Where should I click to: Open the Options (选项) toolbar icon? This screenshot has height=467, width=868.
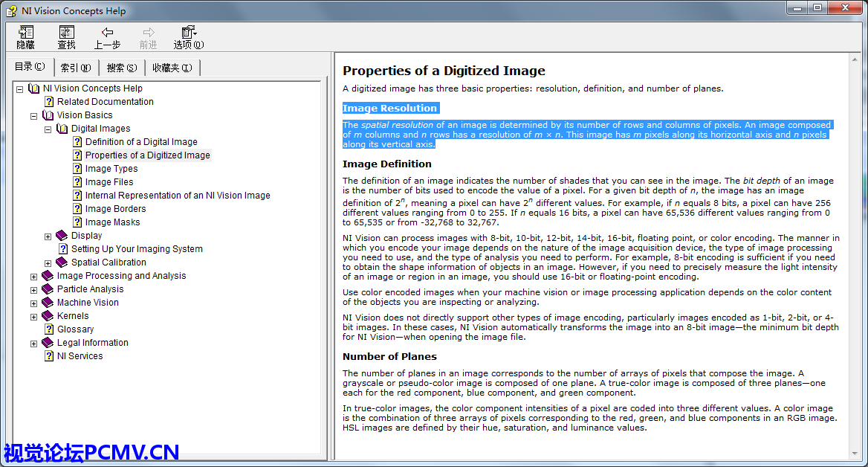[x=189, y=32]
